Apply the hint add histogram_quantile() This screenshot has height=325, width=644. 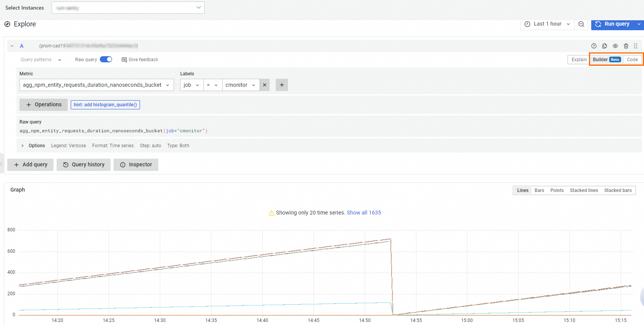click(105, 105)
